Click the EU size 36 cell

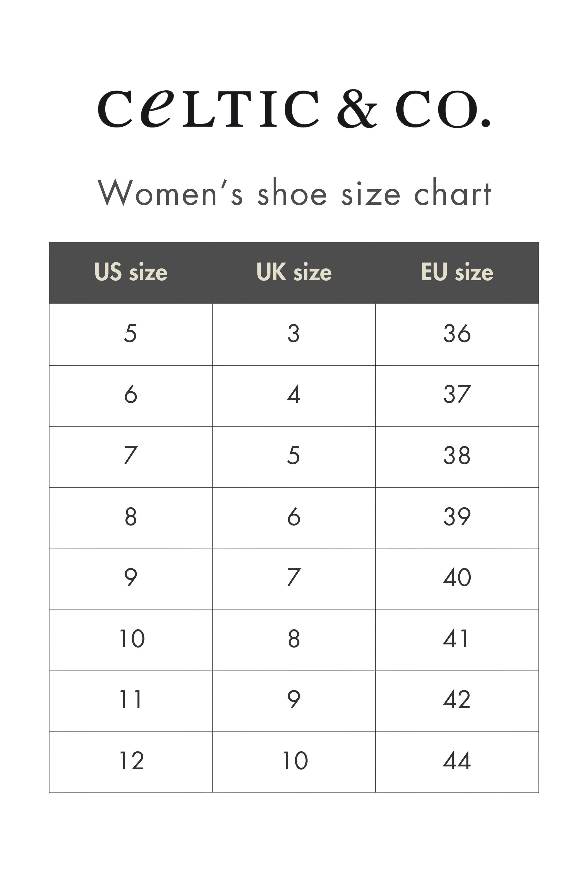[457, 333]
